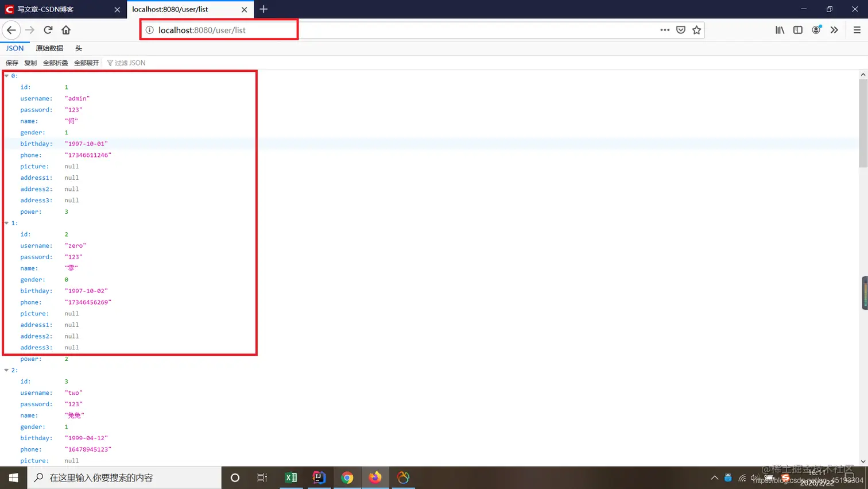The width and height of the screenshot is (868, 489).
Task: Bookmark this page with the star
Action: pos(696,30)
